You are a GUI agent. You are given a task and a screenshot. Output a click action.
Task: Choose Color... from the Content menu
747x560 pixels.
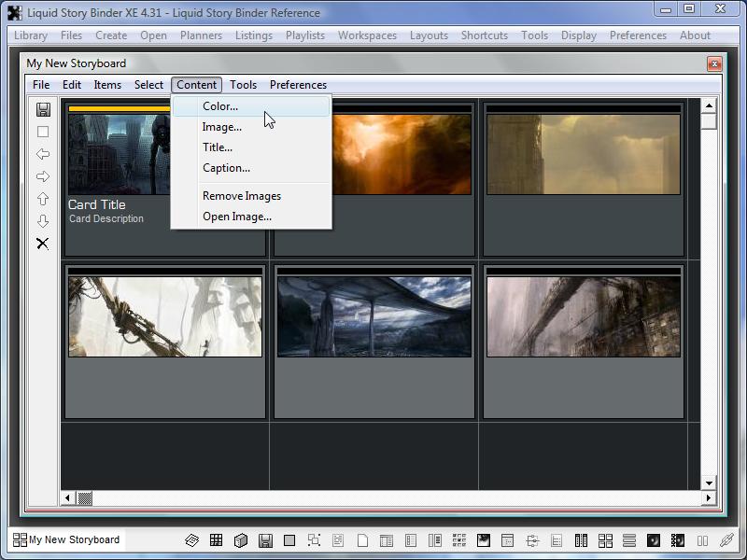[x=220, y=106]
